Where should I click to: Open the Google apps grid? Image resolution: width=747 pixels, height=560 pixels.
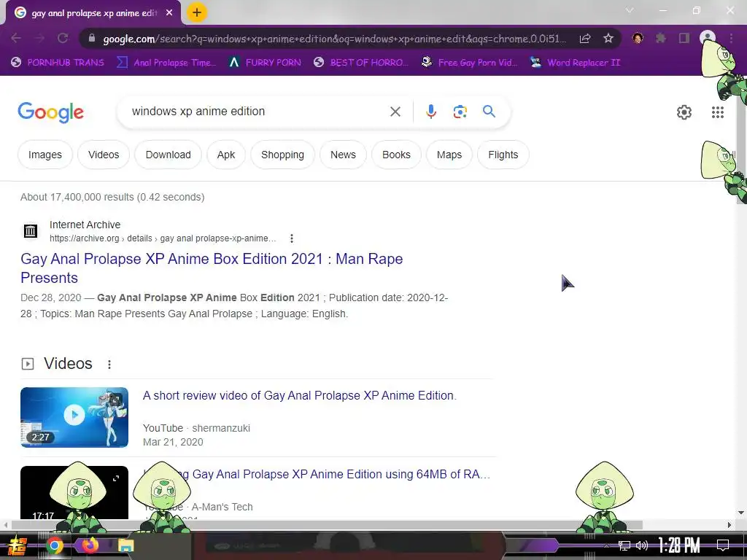[x=718, y=112]
